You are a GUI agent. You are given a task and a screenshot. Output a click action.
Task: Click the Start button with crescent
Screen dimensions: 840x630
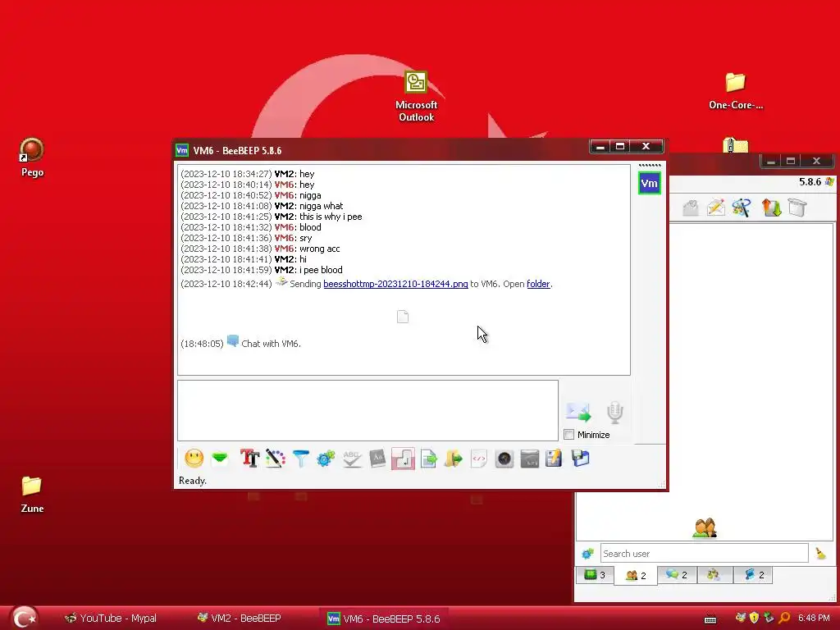pyautogui.click(x=24, y=618)
